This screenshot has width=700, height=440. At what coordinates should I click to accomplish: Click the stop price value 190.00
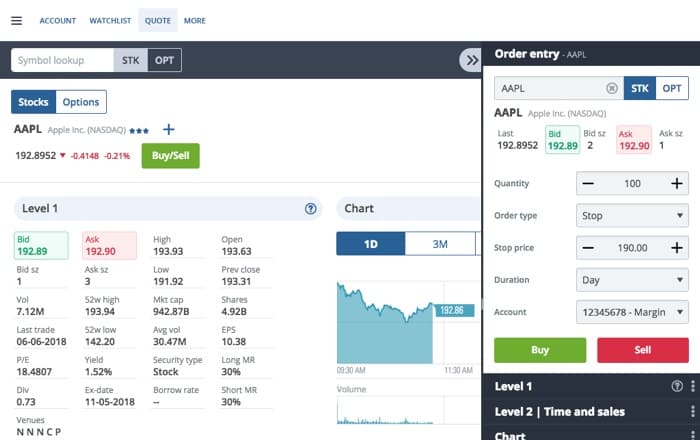632,248
